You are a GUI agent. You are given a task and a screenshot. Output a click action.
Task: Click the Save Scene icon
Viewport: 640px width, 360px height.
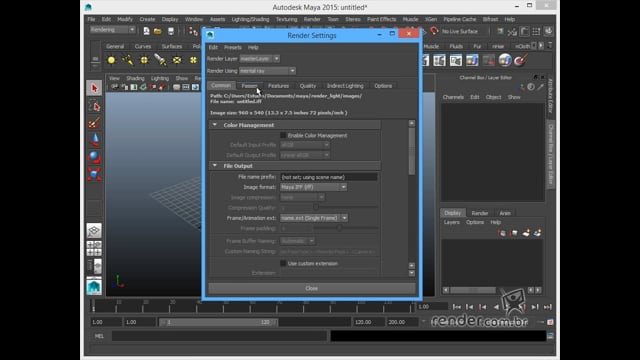click(x=171, y=31)
